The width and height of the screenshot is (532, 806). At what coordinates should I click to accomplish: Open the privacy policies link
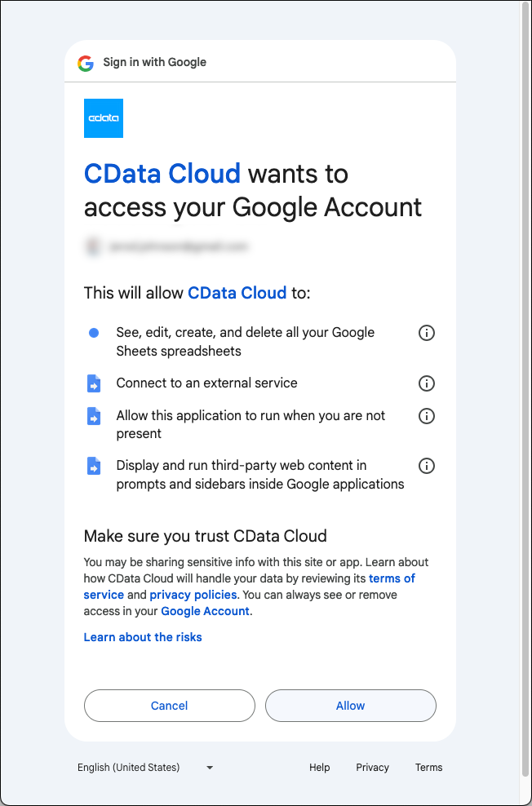pos(193,595)
